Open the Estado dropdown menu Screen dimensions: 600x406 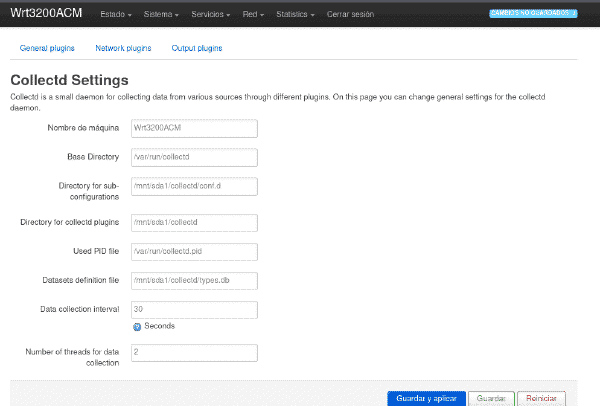click(x=116, y=14)
